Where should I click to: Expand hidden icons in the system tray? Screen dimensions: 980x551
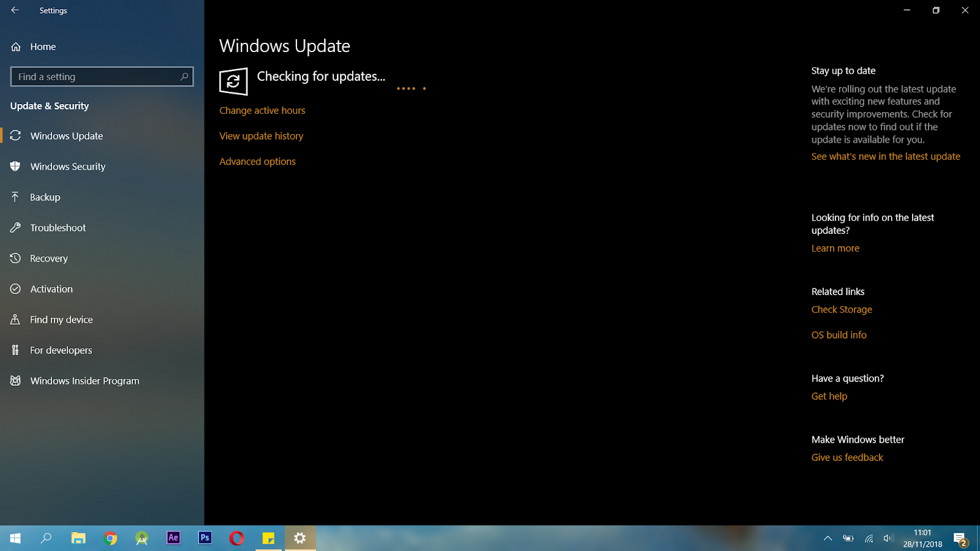point(827,538)
